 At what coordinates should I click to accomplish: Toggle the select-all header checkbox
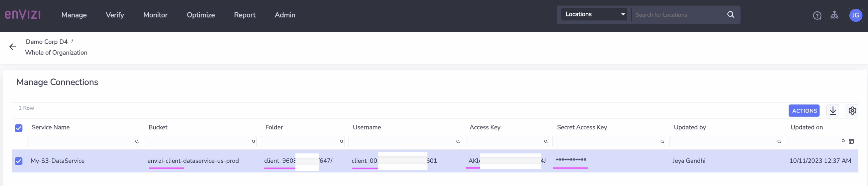point(19,128)
